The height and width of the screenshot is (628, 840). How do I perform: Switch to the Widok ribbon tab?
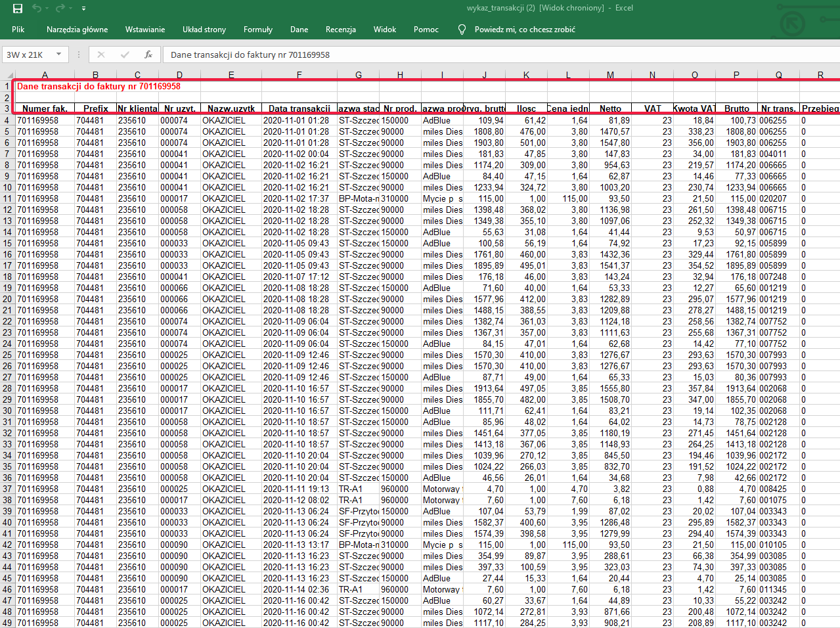point(385,30)
